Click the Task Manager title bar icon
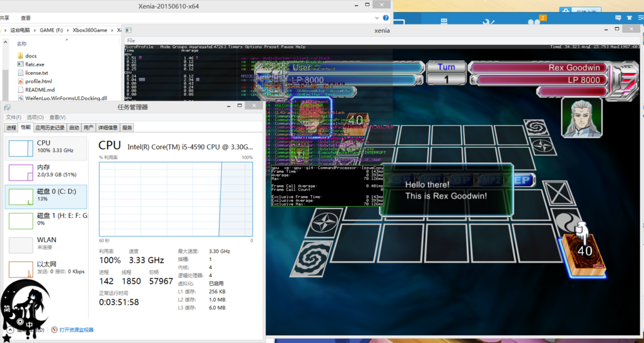The width and height of the screenshot is (644, 343). 7,107
